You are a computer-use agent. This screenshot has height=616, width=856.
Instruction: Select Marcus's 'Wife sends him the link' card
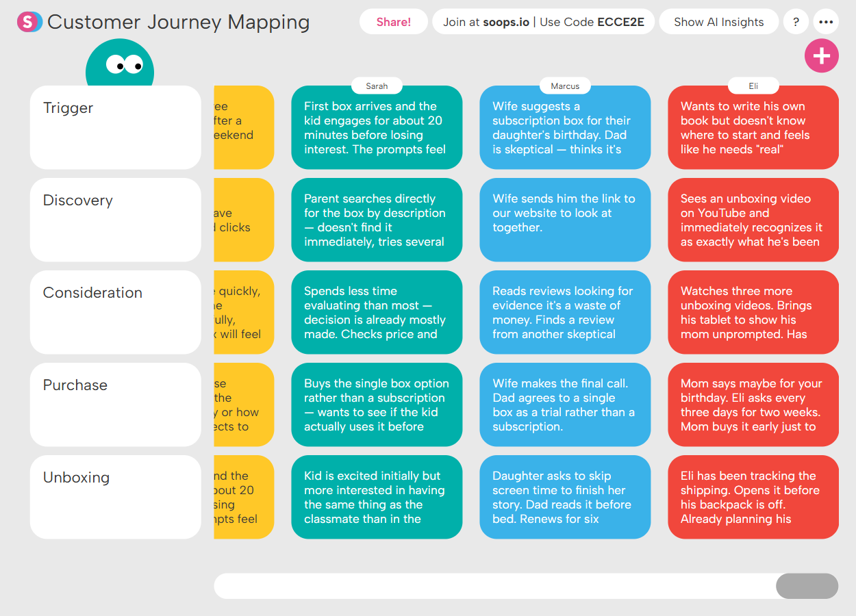tap(565, 220)
